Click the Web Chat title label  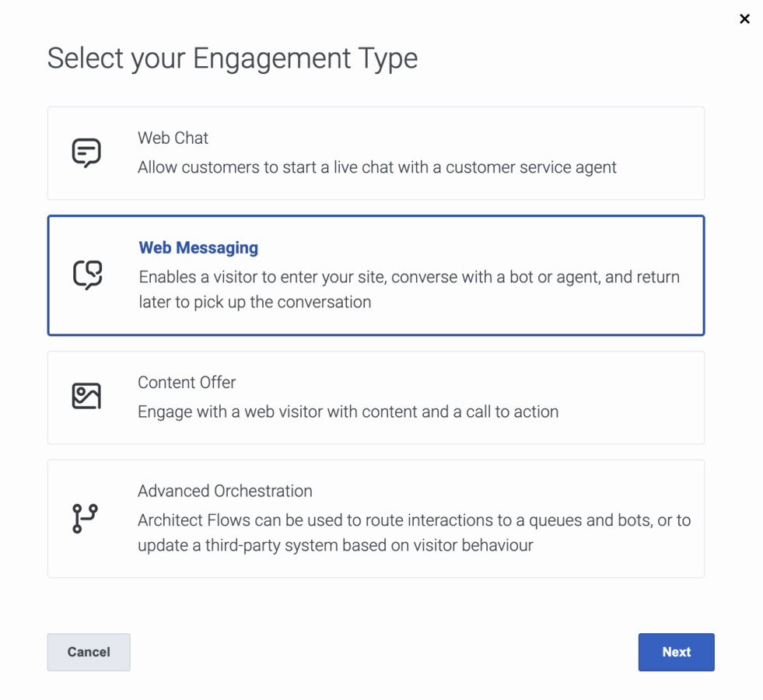tap(173, 138)
